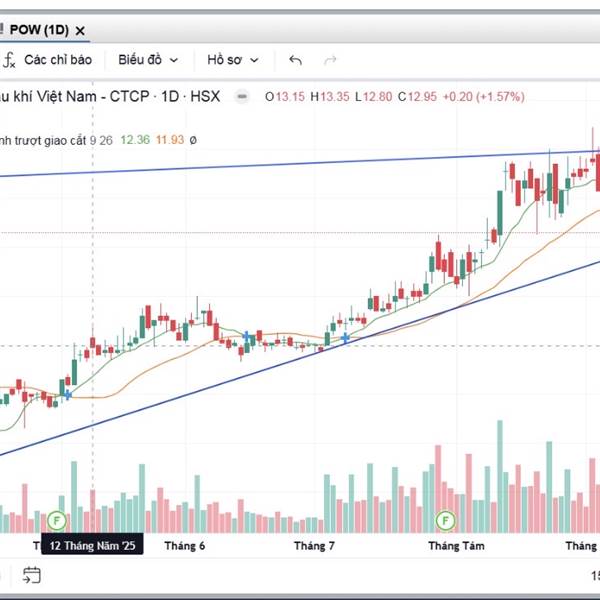This screenshot has width=600, height=600.
Task: Click the blue cross marker near Tháng 7
Action: tap(345, 340)
